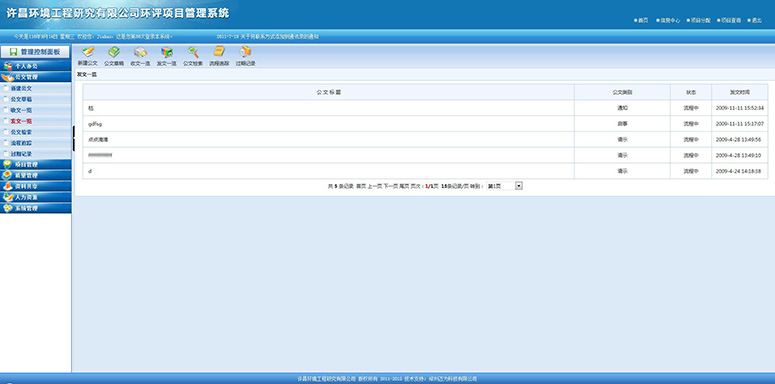The width and height of the screenshot is (775, 384).
Task: Click the sidebar collapse handle
Action: click(x=74, y=138)
